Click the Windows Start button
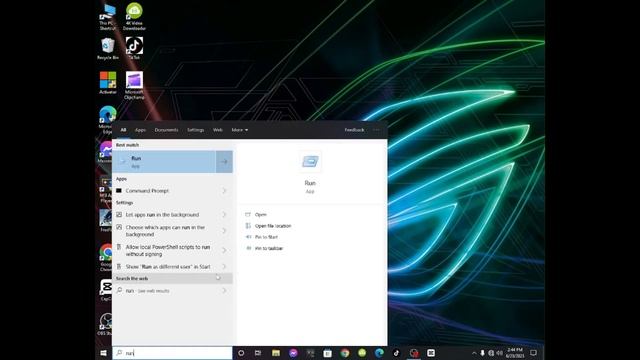 104,353
